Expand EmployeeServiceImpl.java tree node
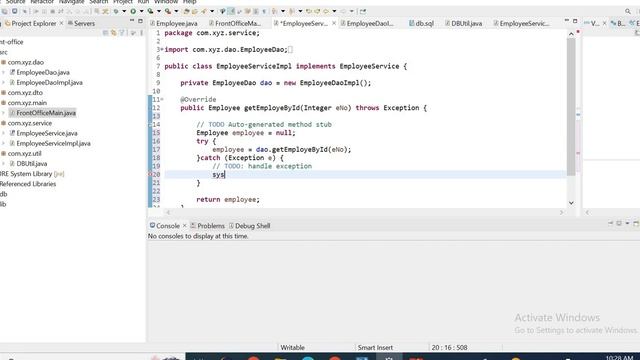 [x=4, y=143]
